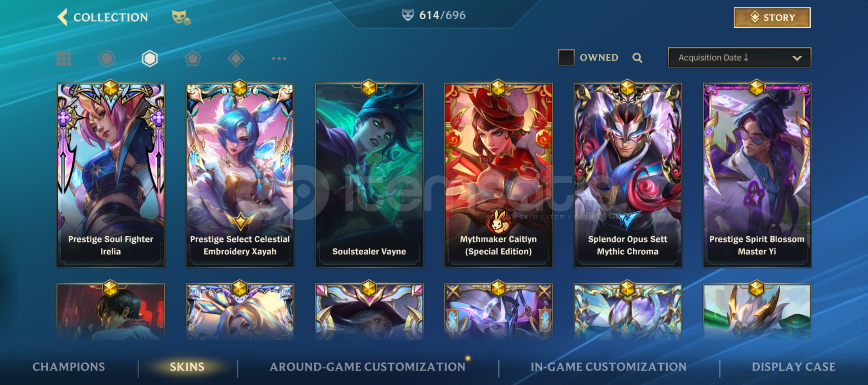The width and height of the screenshot is (868, 385).
Task: Choose Prestige Soul Fighter Irelia skin card
Action: coord(111,175)
